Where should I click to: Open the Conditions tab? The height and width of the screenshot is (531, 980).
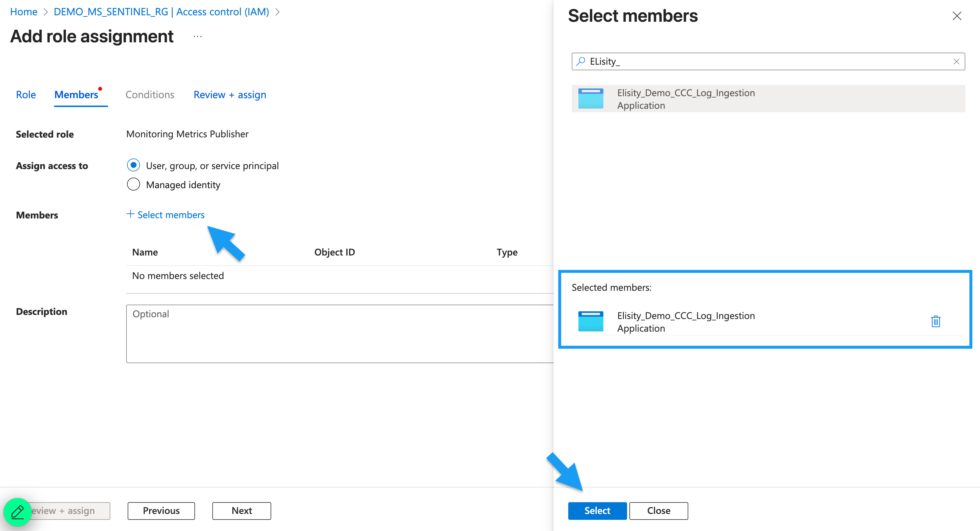149,94
